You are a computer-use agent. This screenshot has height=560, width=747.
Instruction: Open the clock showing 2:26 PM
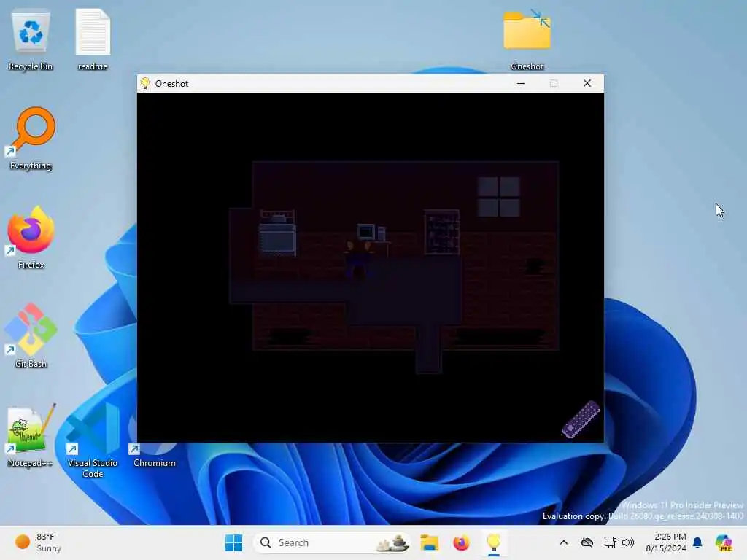pyautogui.click(x=666, y=542)
